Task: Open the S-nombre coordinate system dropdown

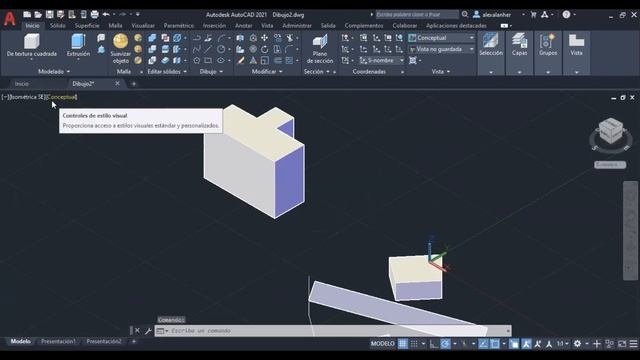Action: click(x=381, y=60)
